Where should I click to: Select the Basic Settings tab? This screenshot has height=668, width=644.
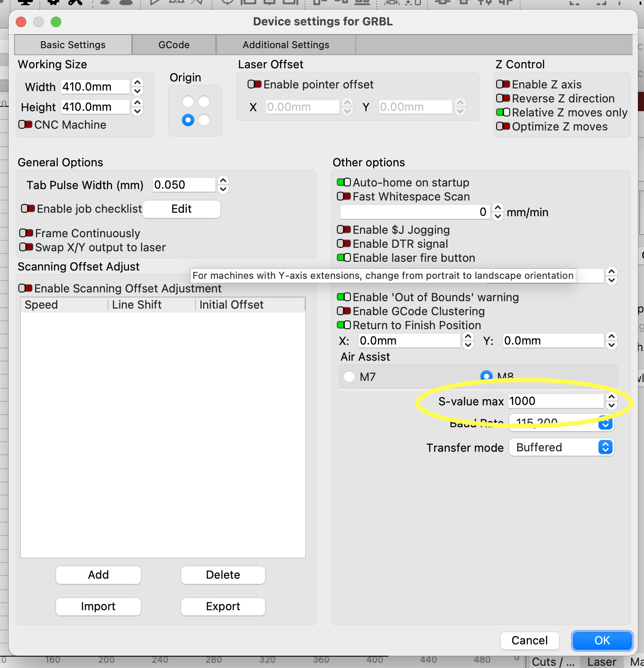pyautogui.click(x=73, y=45)
